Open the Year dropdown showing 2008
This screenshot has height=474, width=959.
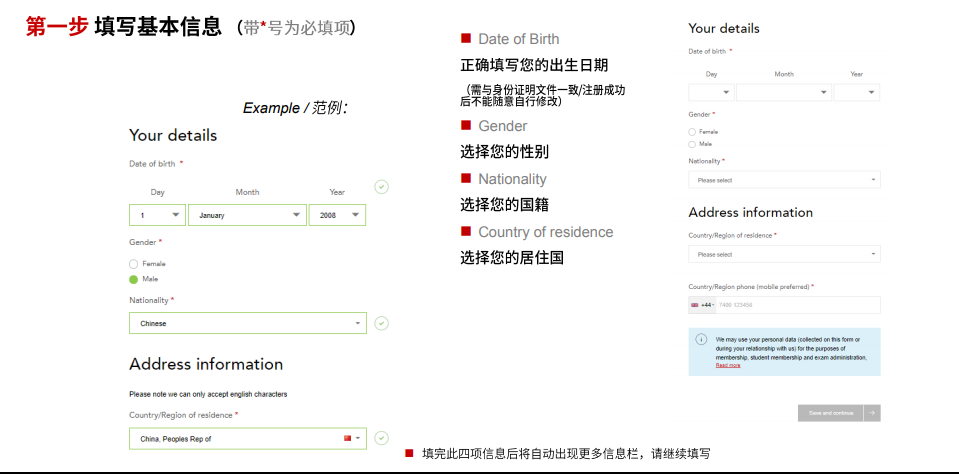click(337, 215)
